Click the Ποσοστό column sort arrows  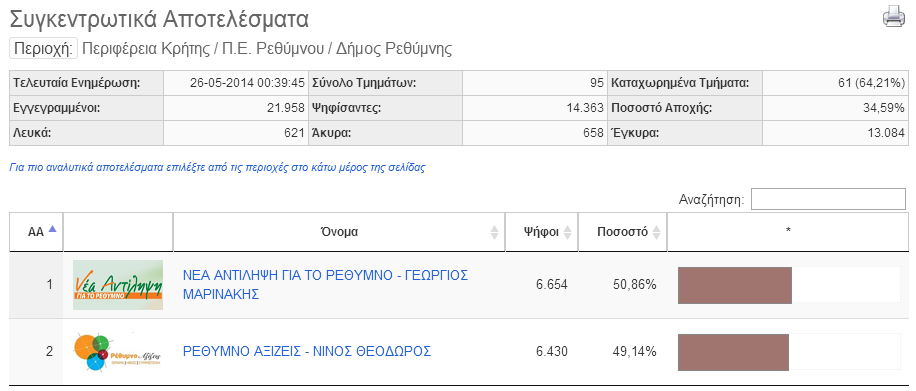pyautogui.click(x=656, y=232)
